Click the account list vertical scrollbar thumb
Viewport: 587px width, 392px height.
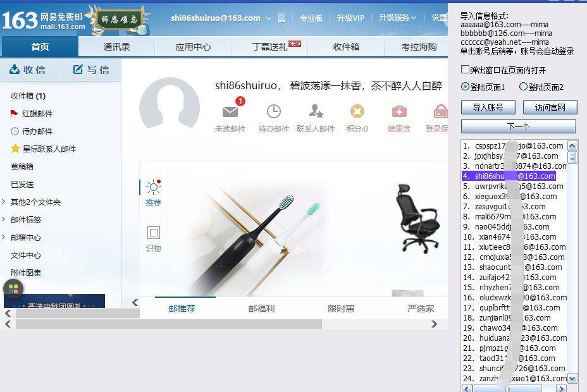(572, 157)
